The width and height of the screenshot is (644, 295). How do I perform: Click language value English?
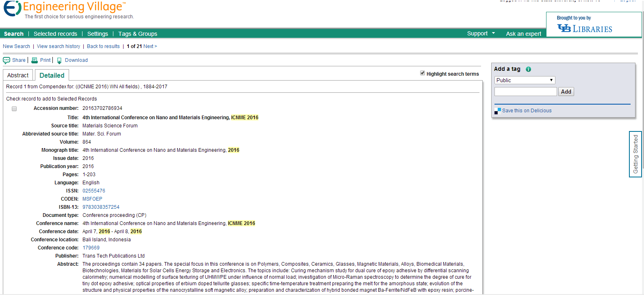pos(91,183)
